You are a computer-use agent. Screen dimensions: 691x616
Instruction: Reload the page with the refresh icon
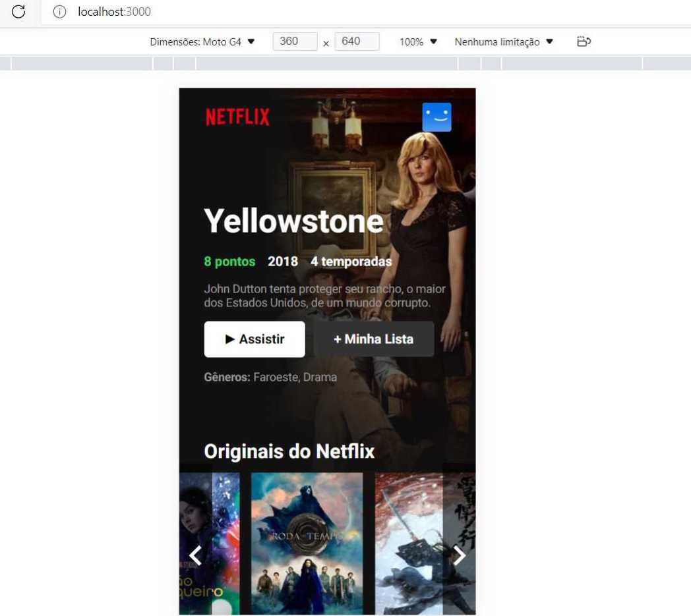click(x=18, y=11)
